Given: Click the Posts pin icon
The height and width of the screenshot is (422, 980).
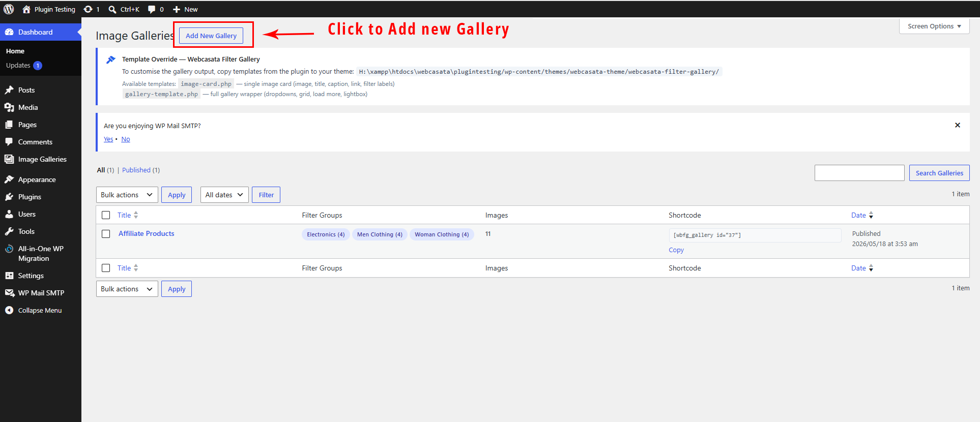Looking at the screenshot, I should tap(9, 90).
